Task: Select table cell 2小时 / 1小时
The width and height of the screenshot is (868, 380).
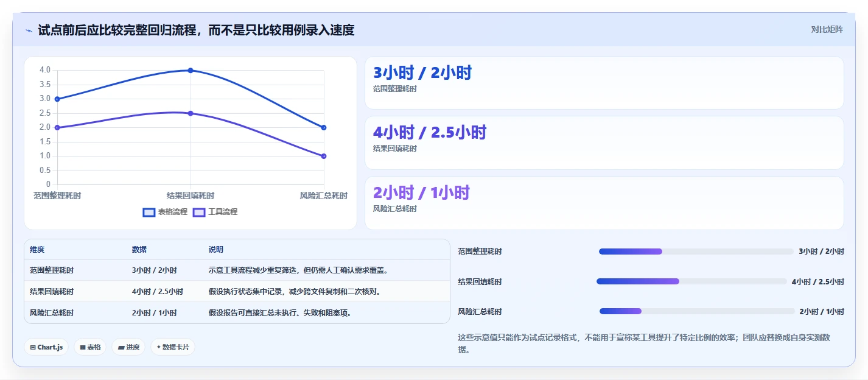Action: pyautogui.click(x=154, y=312)
